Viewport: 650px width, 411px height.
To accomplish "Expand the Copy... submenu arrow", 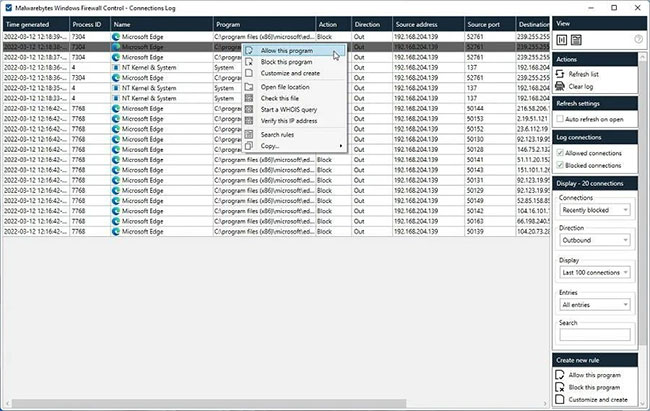I will [x=341, y=146].
